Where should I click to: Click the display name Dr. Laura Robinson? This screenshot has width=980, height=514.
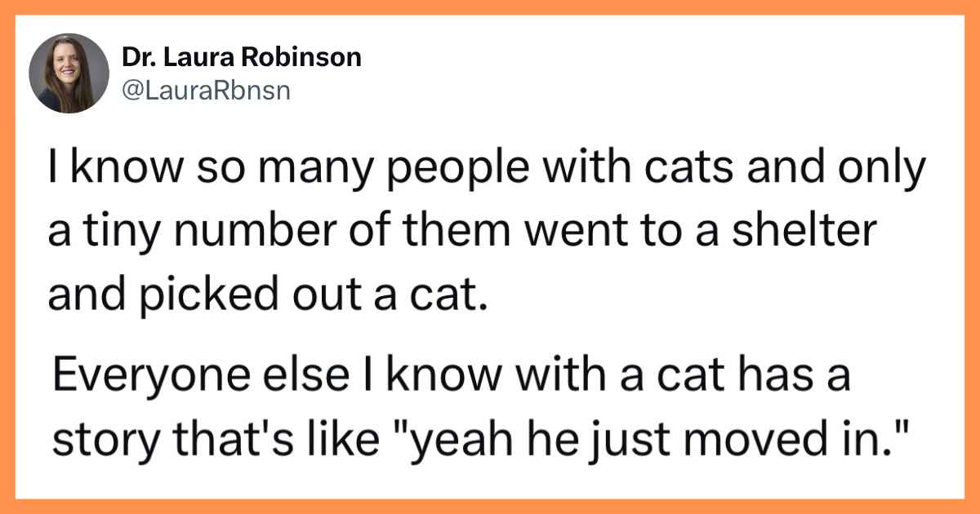pyautogui.click(x=242, y=57)
